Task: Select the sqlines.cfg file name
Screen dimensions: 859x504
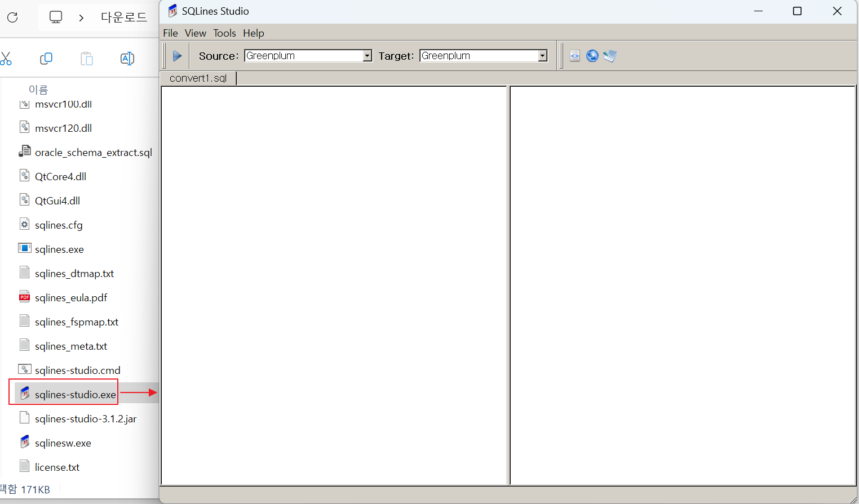Action: tap(59, 225)
